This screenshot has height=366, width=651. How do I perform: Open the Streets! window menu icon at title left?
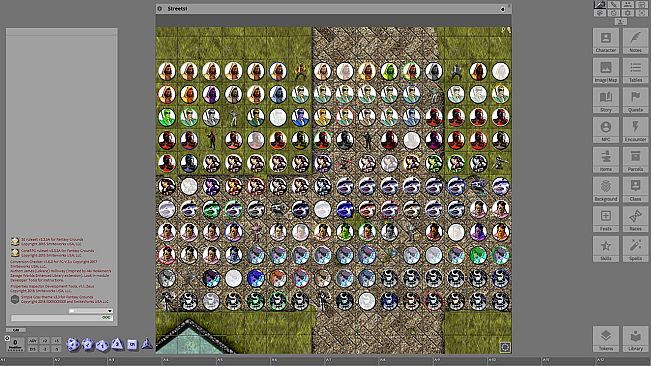159,8
